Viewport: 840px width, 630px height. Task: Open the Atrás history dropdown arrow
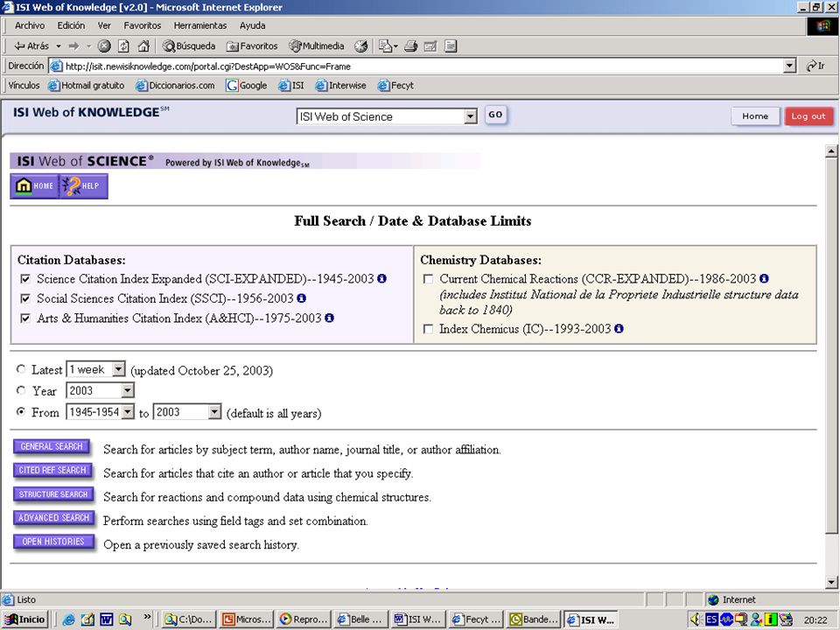click(x=59, y=46)
